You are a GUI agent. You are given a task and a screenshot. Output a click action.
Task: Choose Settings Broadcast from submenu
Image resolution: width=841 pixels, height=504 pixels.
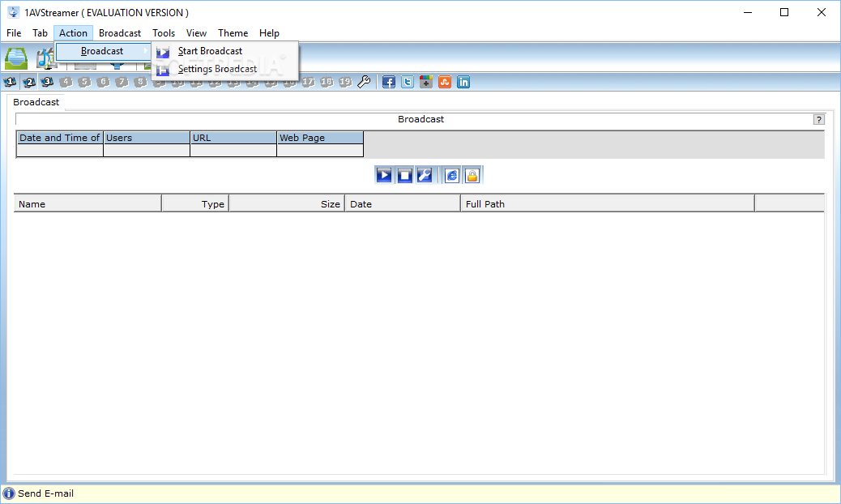point(224,69)
